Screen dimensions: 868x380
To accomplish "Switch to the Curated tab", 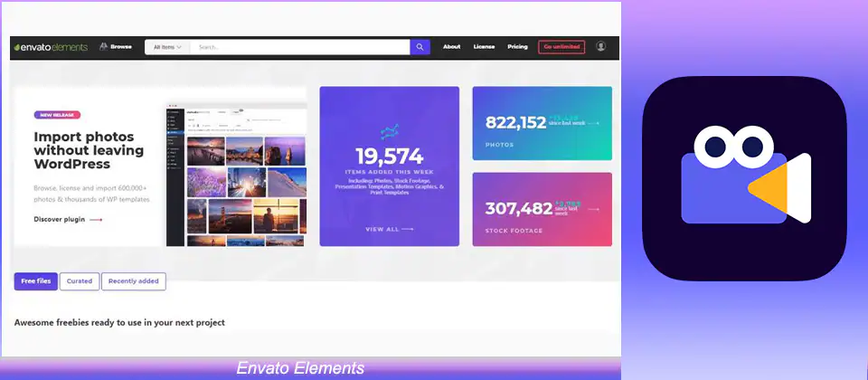I will coord(80,281).
